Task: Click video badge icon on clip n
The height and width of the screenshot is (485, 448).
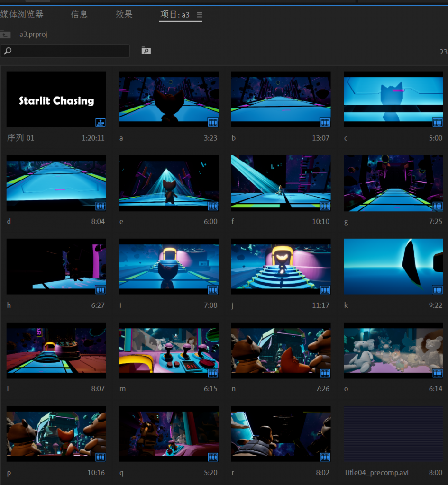Action: pyautogui.click(x=325, y=373)
